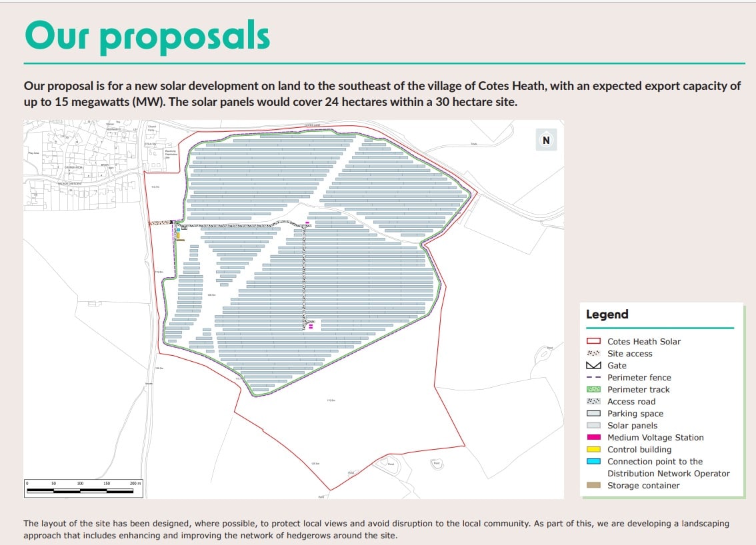
Task: Click the Cotes Heath Solar red boundary legend symbol
Action: tap(593, 341)
